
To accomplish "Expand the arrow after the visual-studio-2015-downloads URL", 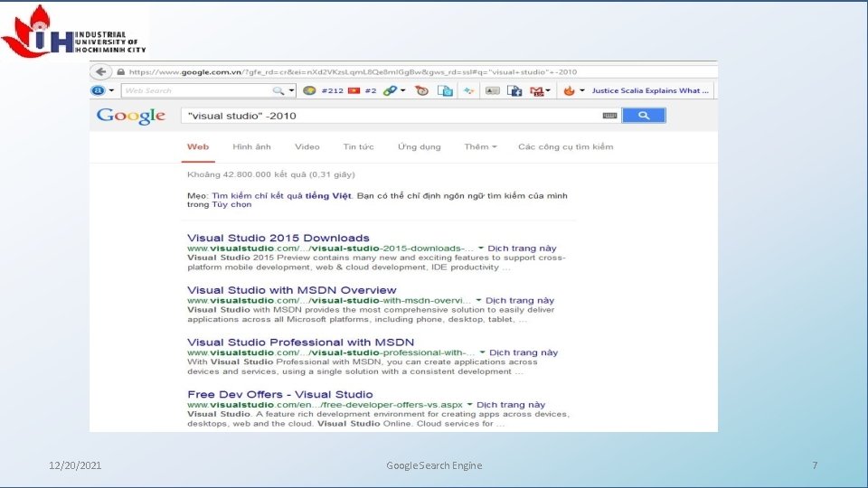I will 480,249.
